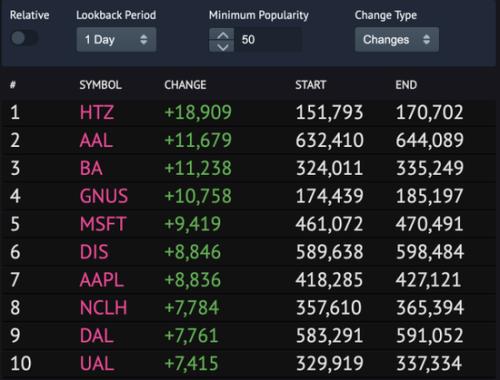The height and width of the screenshot is (380, 500).
Task: Open the MSFT symbol link
Action: point(103,224)
